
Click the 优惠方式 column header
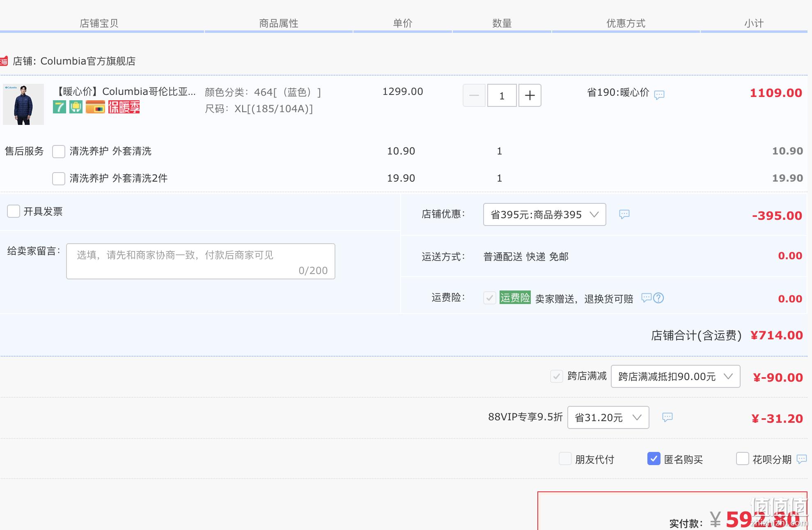pos(626,23)
